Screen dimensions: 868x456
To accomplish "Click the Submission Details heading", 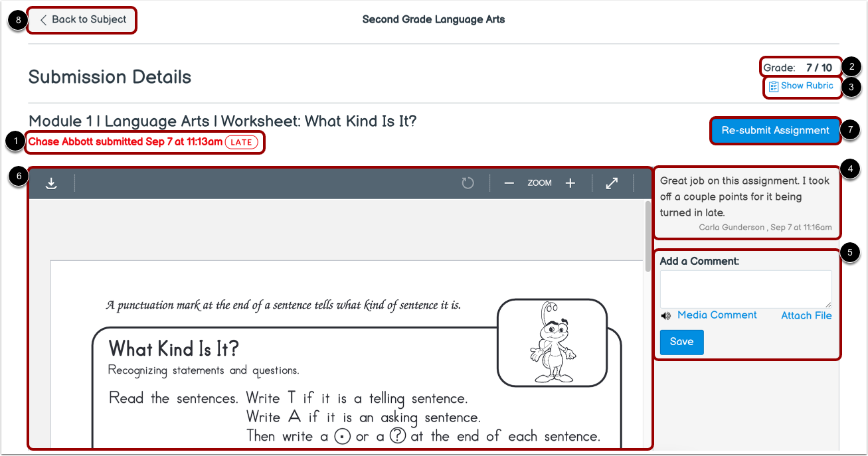I will pyautogui.click(x=110, y=77).
